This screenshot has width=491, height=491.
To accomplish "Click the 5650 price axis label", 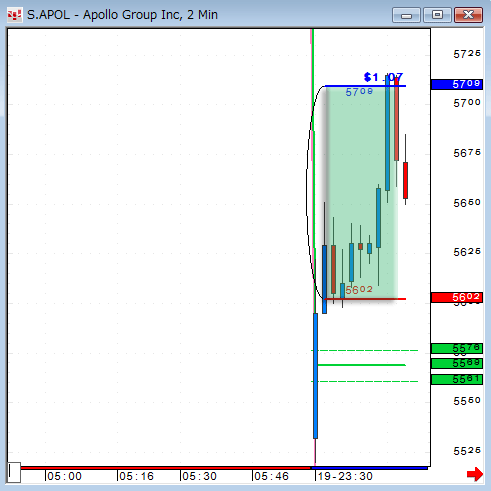I will (x=467, y=203).
